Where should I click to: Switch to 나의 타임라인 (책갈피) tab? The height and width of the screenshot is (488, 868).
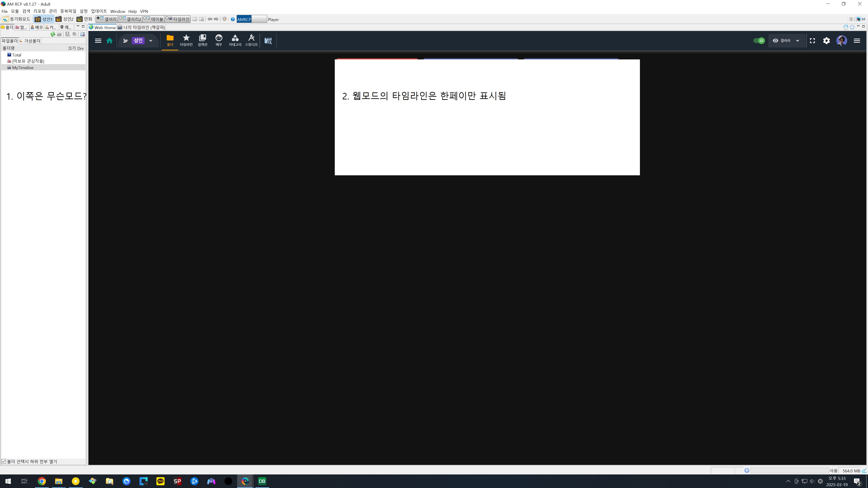[142, 27]
